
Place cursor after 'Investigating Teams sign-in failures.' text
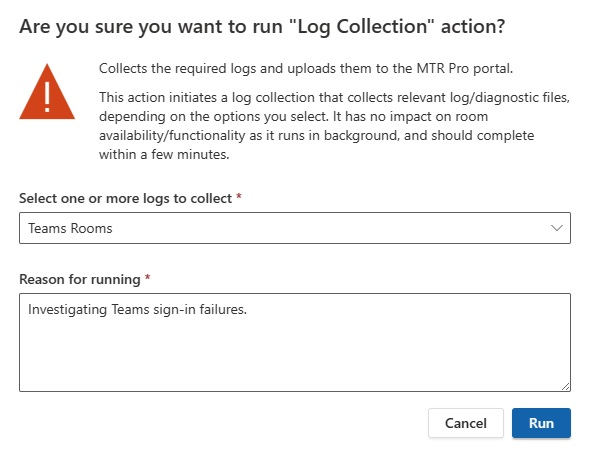click(x=248, y=309)
